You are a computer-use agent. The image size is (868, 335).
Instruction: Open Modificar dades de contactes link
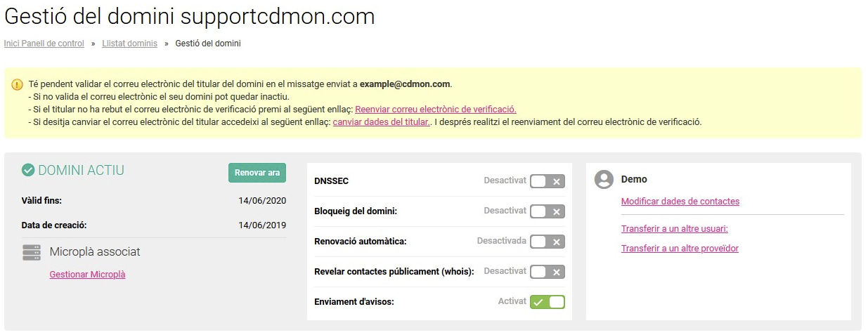[x=680, y=201]
